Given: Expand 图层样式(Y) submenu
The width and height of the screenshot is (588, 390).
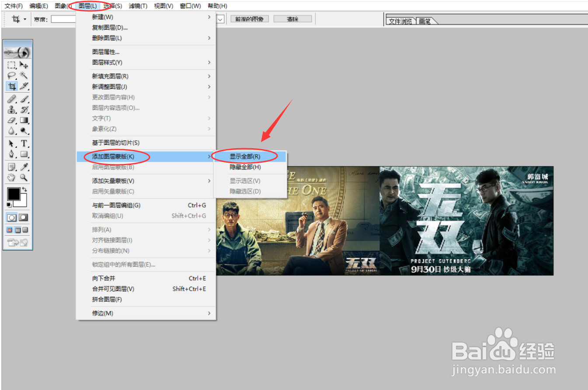Looking at the screenshot, I should 209,63.
